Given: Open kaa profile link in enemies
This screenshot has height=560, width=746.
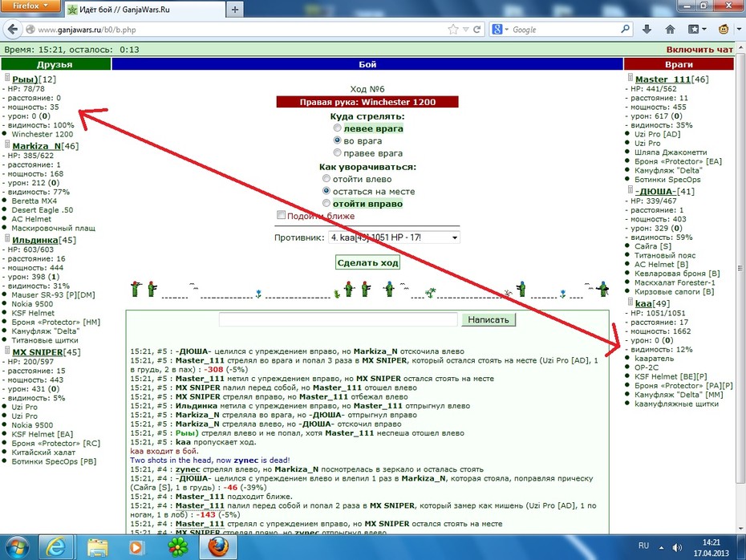Looking at the screenshot, I should point(643,303).
